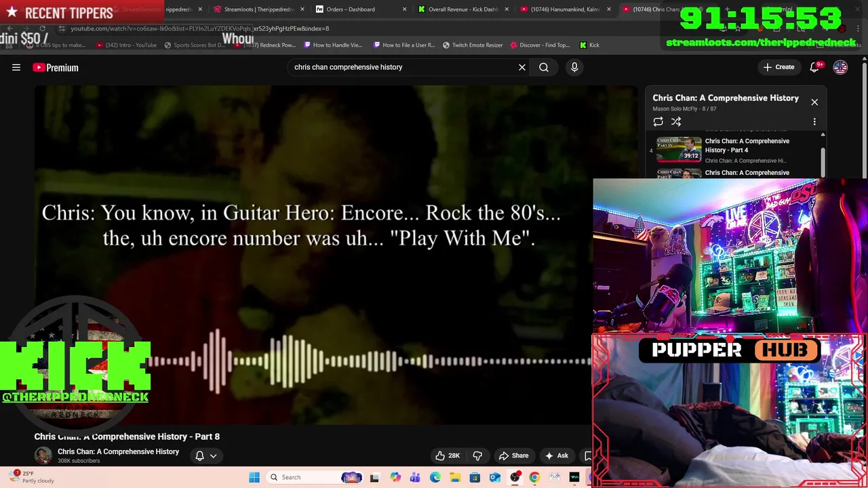868x488 pixels.
Task: Switch to Streamloots Therippedredneck tab
Action: (258, 9)
